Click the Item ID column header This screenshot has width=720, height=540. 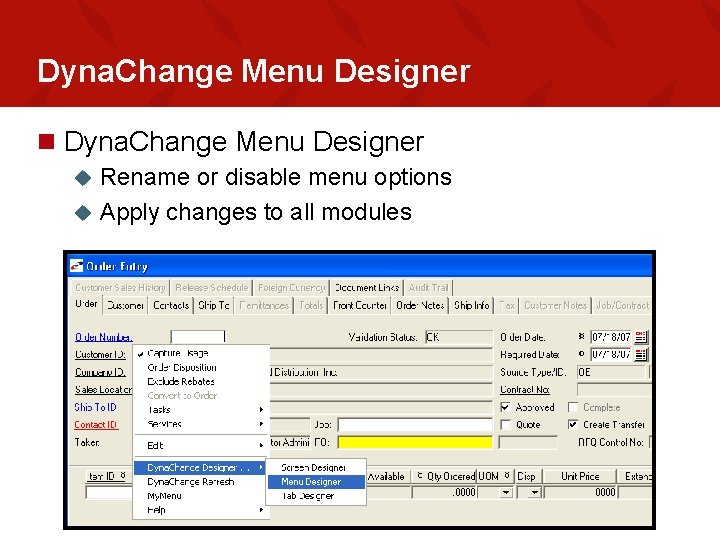[108, 476]
